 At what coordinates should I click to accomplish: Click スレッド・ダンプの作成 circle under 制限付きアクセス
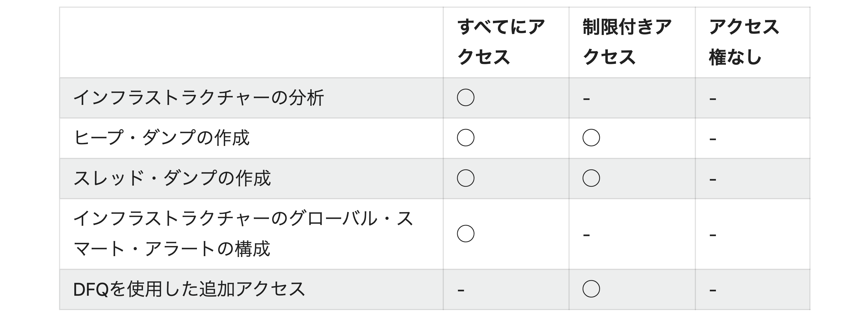tap(591, 178)
